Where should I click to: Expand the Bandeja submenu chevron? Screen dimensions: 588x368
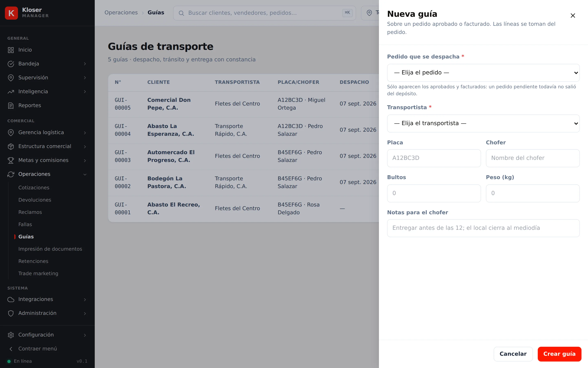pyautogui.click(x=85, y=64)
